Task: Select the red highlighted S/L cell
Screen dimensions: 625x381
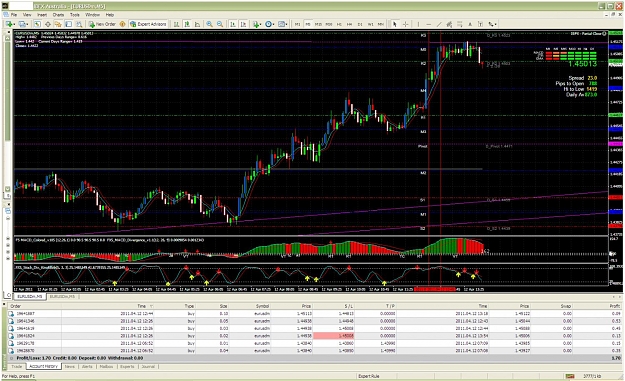Action: 334,336
